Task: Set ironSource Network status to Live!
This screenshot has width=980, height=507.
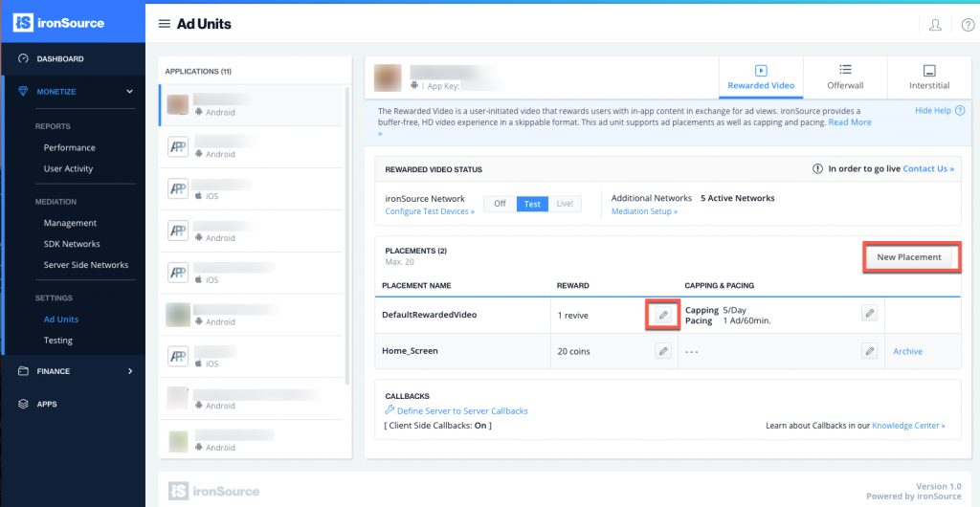Action: coord(565,204)
